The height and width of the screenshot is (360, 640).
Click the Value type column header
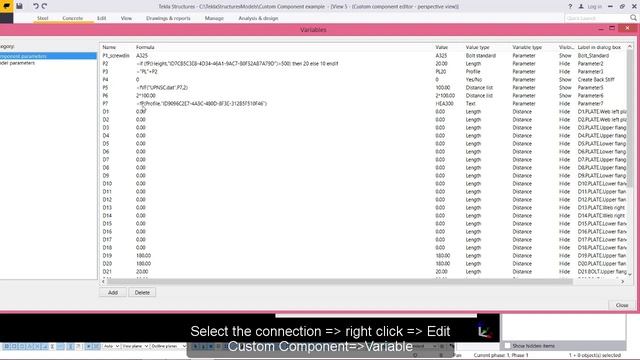pos(478,47)
